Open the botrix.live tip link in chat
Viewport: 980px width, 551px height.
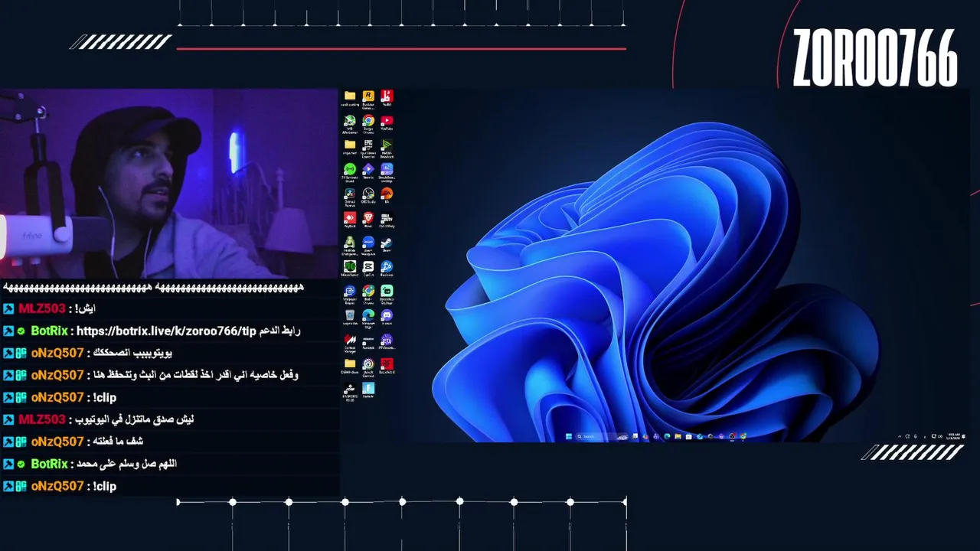point(166,331)
